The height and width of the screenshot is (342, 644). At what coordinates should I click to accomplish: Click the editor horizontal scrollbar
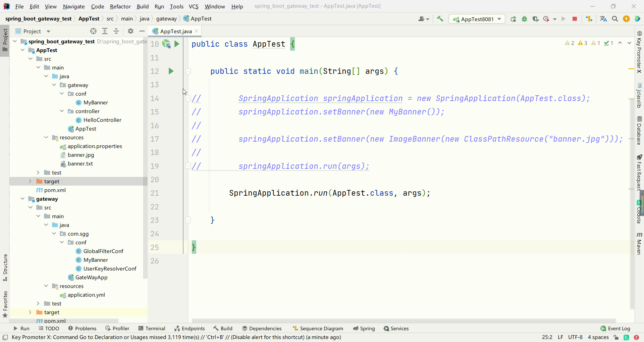tap(404, 321)
